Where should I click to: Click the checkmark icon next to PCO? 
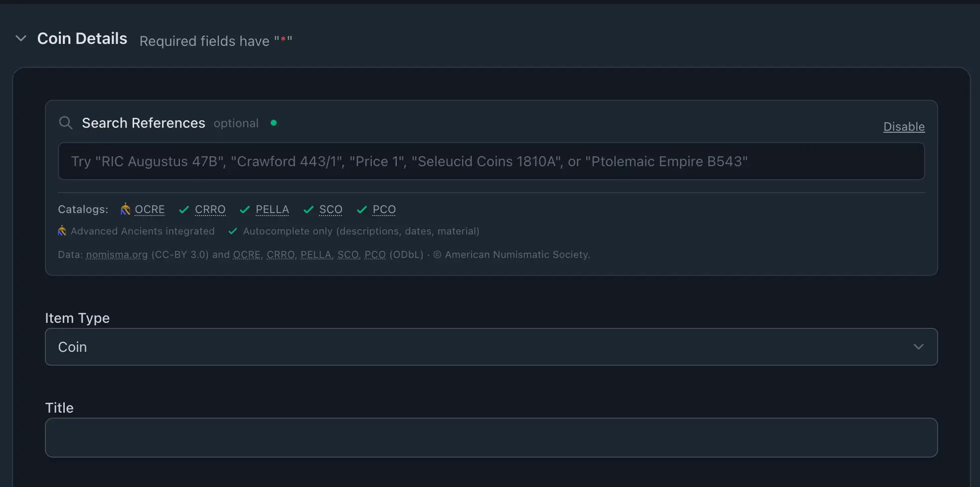click(x=362, y=210)
